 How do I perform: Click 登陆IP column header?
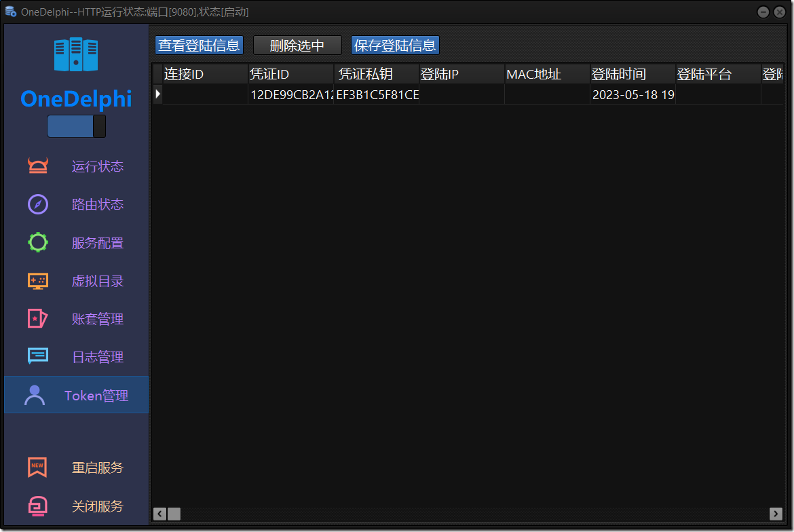[462, 74]
